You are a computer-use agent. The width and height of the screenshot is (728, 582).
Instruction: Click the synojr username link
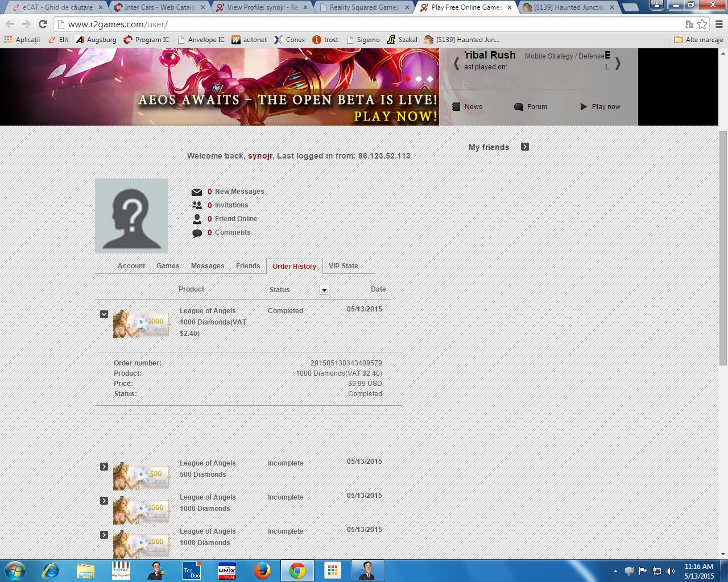[260, 156]
